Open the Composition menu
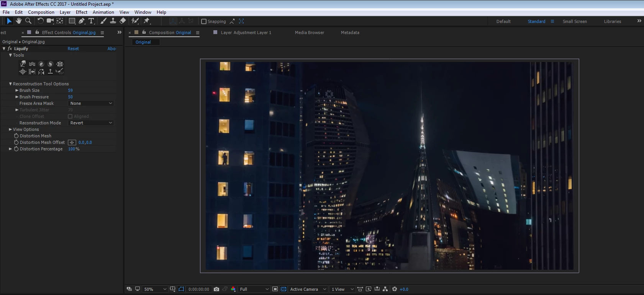The width and height of the screenshot is (644, 295). click(41, 12)
